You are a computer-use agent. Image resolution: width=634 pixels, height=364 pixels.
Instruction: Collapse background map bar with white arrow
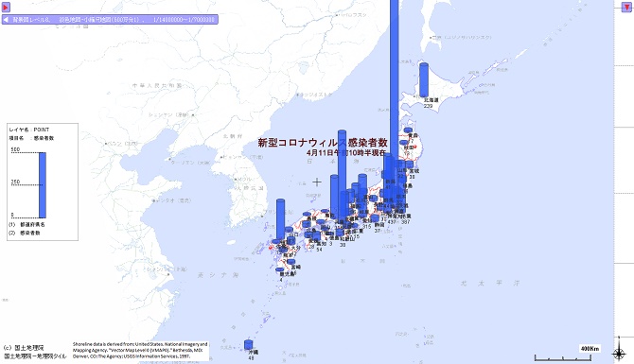point(6,20)
